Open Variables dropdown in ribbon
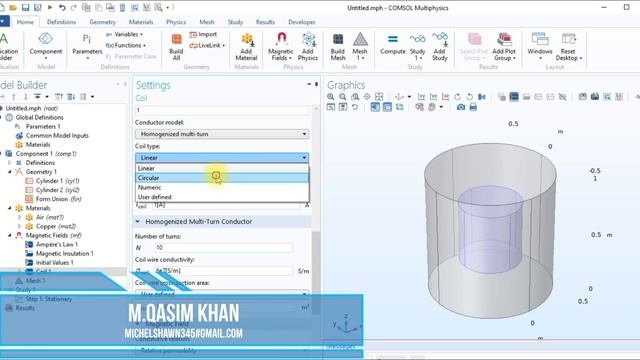Screen dimensions: 640x360 tap(124, 34)
